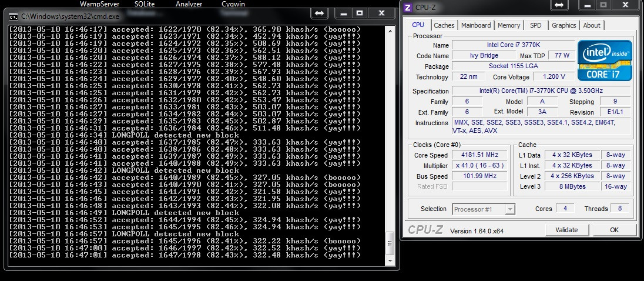Viewport: 644px width, 281px height.
Task: Click the L1 Data value 4 x 32 KBytes
Action: (x=572, y=155)
